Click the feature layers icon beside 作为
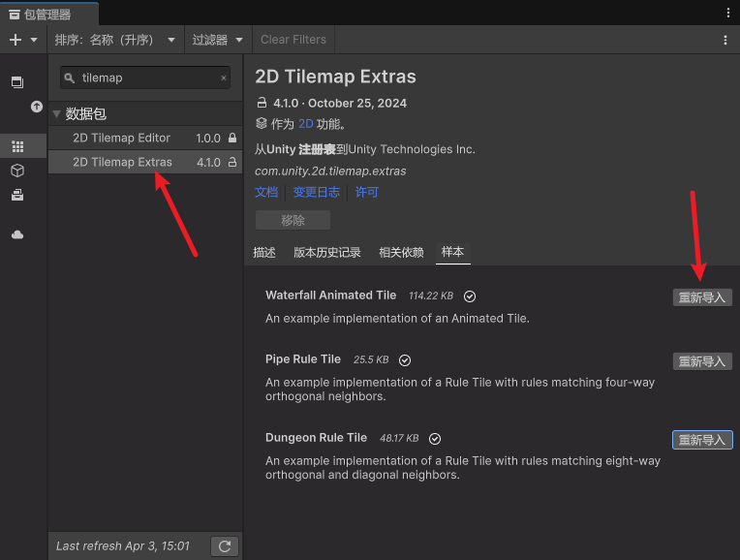Viewport: 740px width, 560px height. 262,124
